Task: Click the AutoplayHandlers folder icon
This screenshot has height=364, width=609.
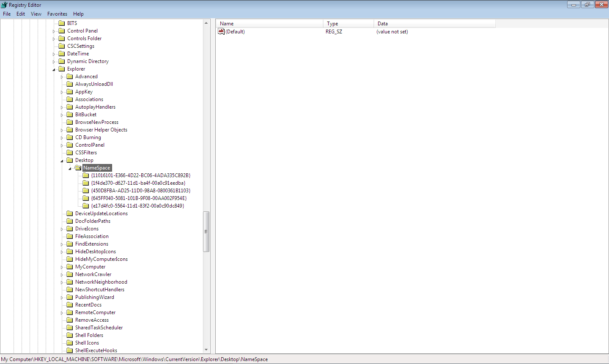Action: (x=70, y=107)
